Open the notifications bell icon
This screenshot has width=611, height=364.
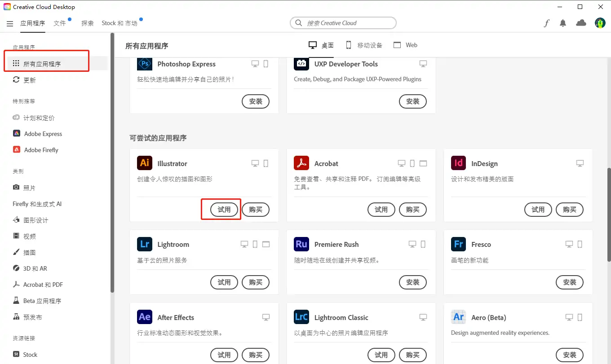point(562,23)
